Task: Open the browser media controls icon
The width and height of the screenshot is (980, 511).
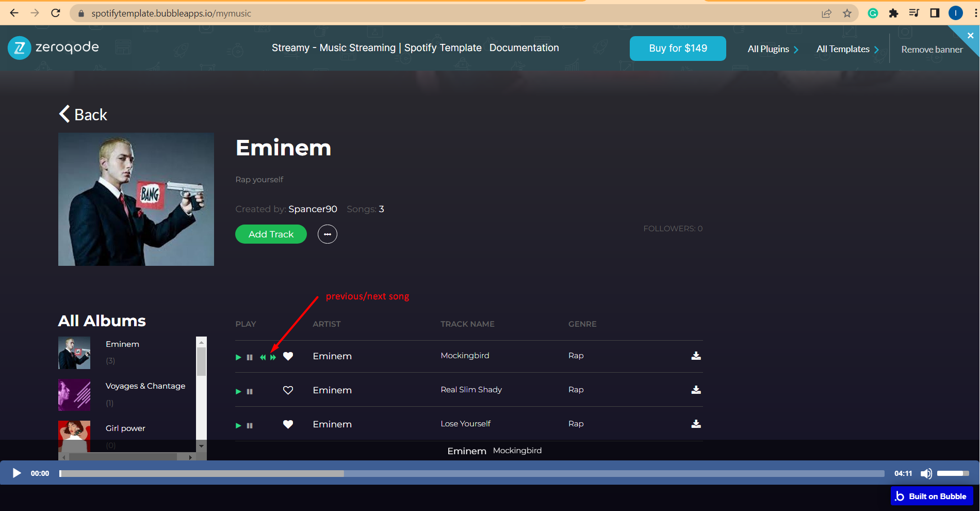Action: pyautogui.click(x=914, y=13)
